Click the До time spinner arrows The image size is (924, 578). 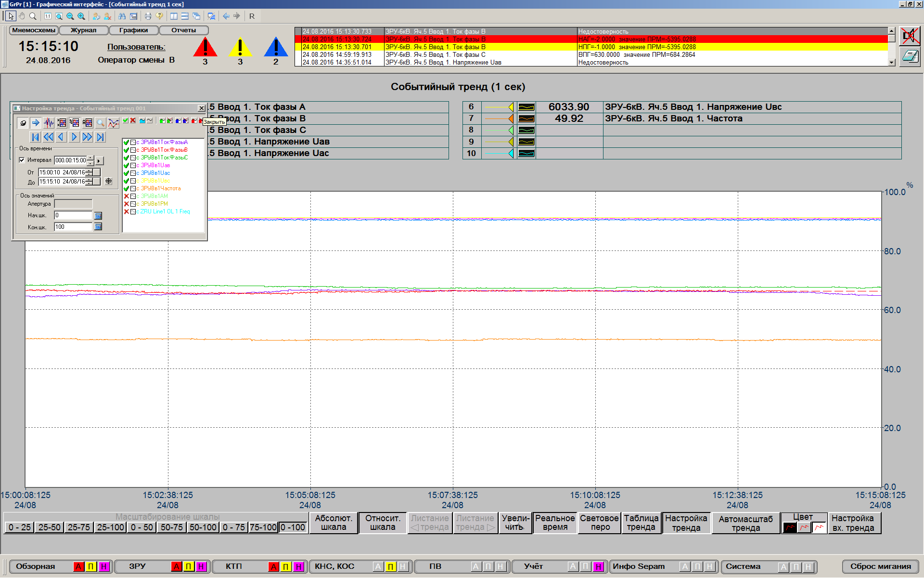click(89, 182)
